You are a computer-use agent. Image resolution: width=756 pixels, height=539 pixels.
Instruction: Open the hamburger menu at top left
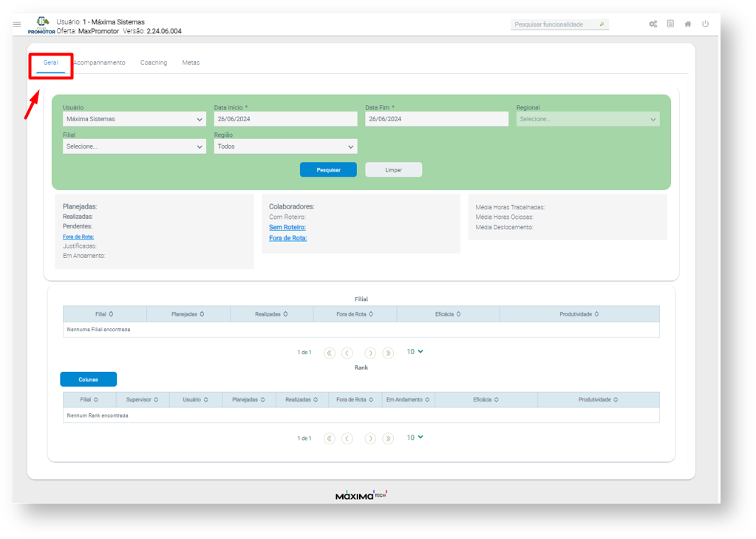[17, 24]
